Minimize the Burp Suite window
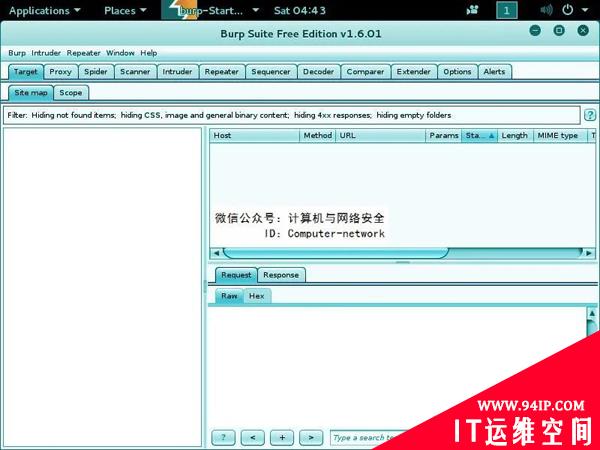The height and width of the screenshot is (450, 600). 535,30
